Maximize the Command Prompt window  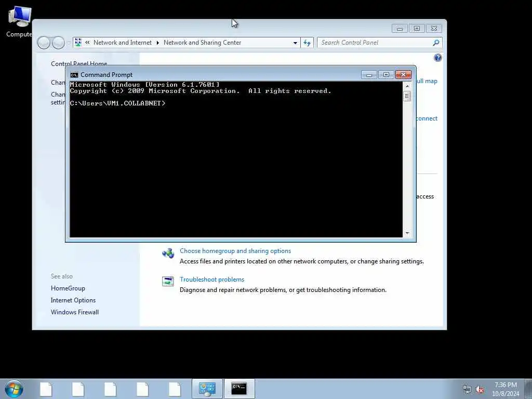(386, 75)
